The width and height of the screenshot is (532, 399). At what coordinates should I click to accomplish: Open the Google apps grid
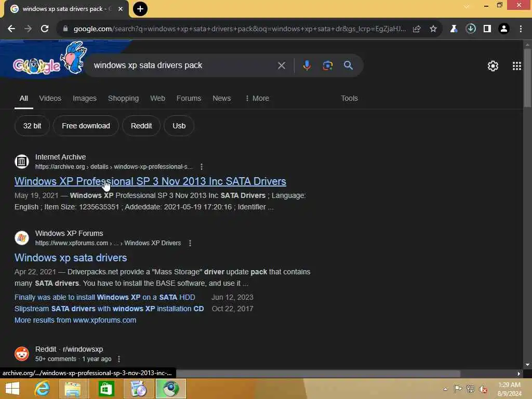click(x=517, y=66)
